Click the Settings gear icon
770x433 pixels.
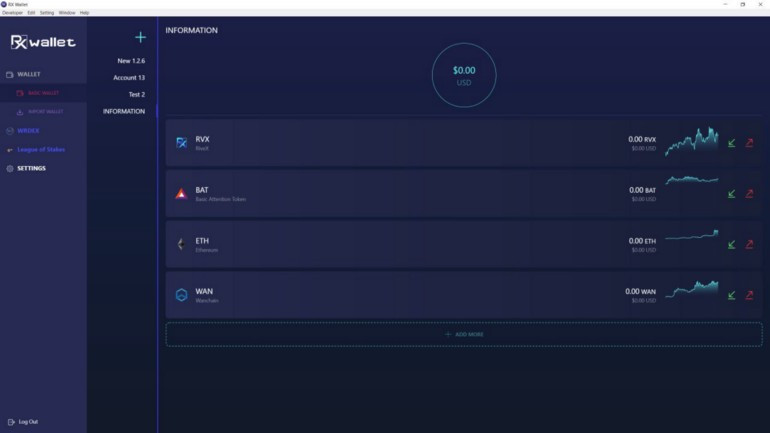click(x=10, y=168)
